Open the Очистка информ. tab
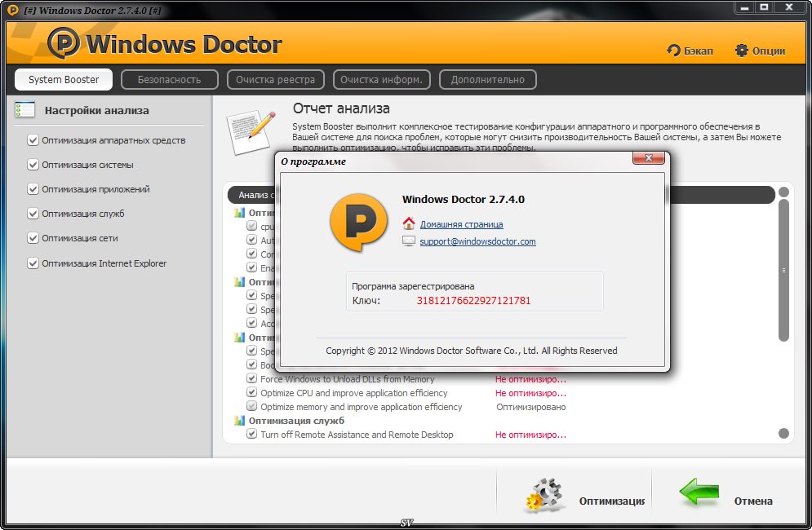The width and height of the screenshot is (812, 530). point(382,80)
